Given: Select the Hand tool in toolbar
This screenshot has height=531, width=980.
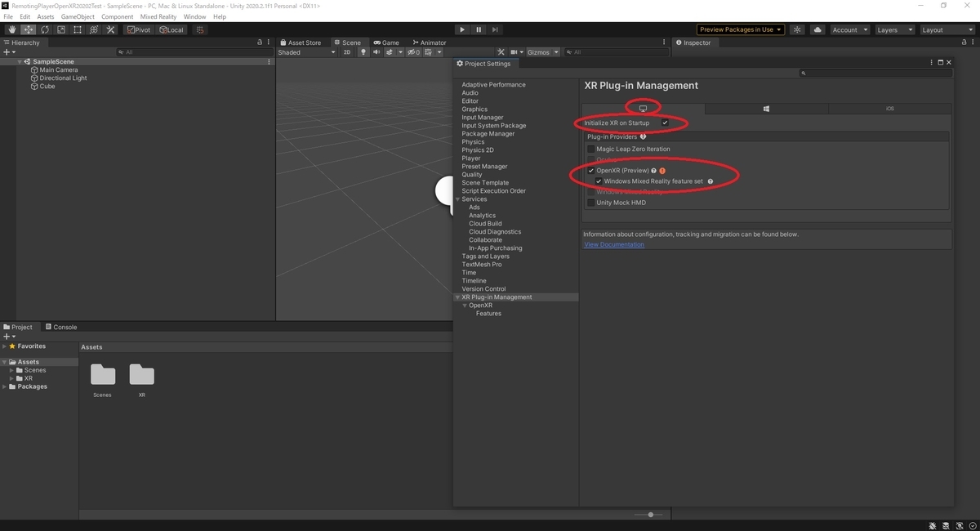Looking at the screenshot, I should tap(12, 29).
